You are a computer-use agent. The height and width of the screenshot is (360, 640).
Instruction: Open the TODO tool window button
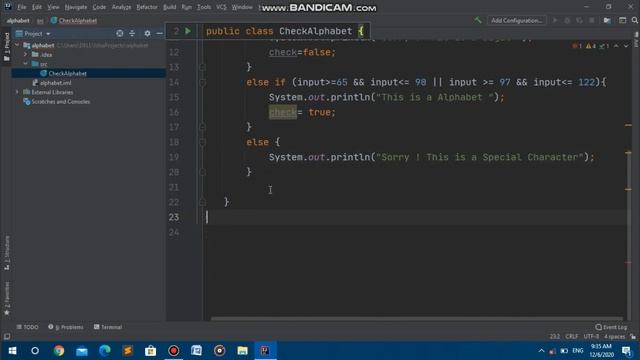[27, 327]
